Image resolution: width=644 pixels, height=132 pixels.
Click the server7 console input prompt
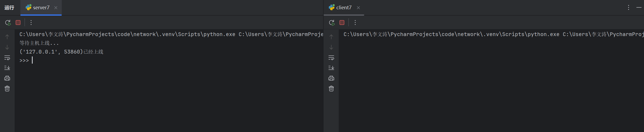[x=32, y=60]
